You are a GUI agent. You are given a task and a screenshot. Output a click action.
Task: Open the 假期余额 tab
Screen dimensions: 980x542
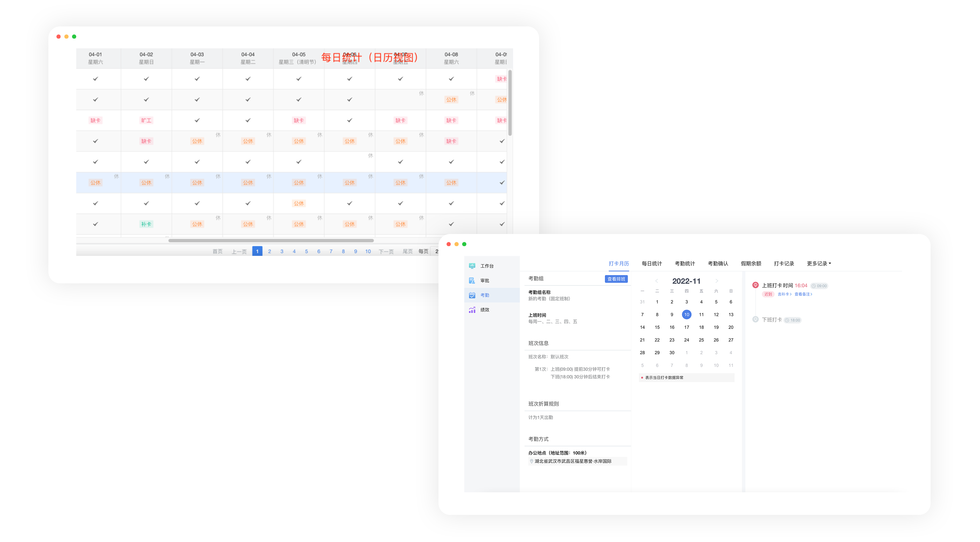(751, 264)
